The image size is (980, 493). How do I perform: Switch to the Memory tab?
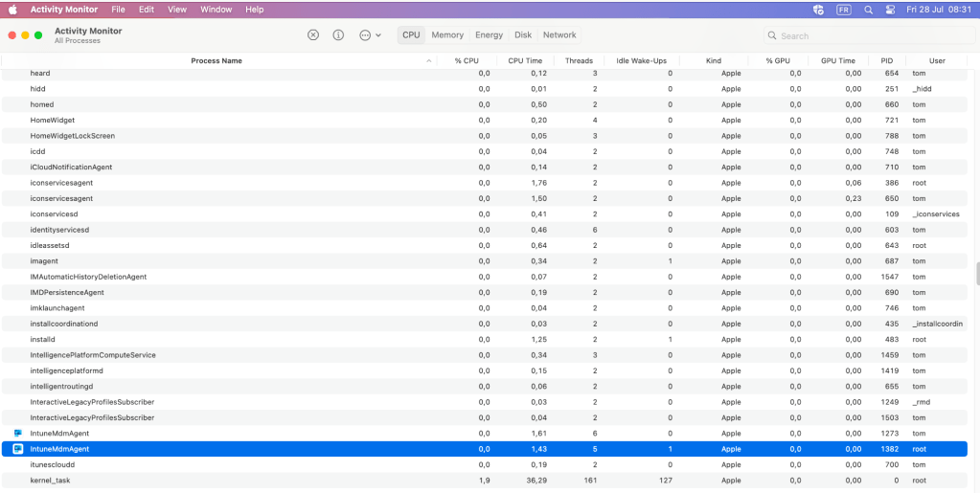point(447,35)
